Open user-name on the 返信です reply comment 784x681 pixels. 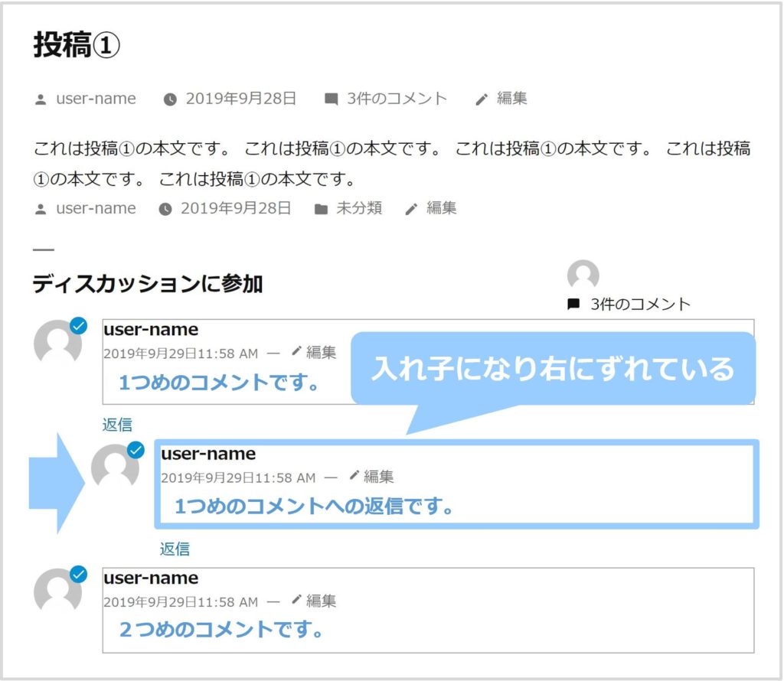[208, 454]
